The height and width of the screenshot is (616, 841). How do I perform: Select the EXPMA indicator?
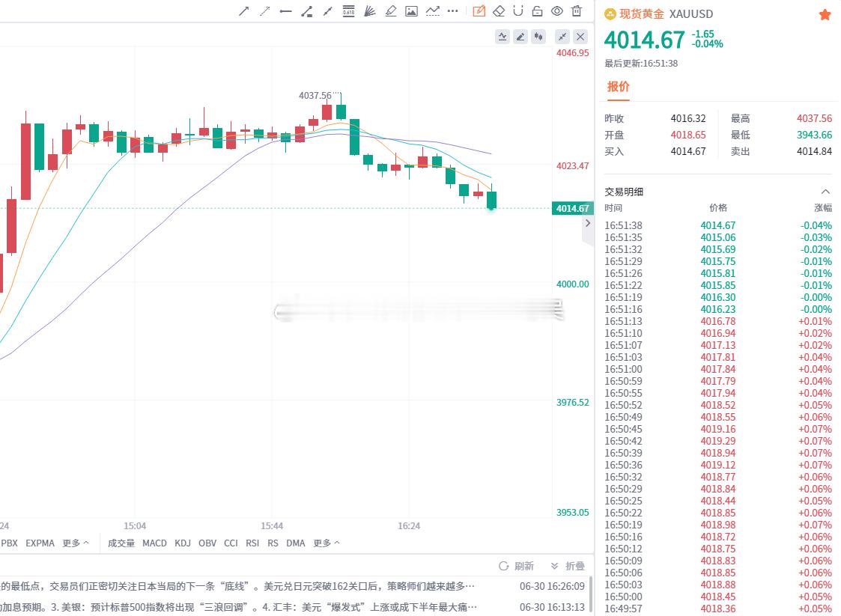pos(40,543)
